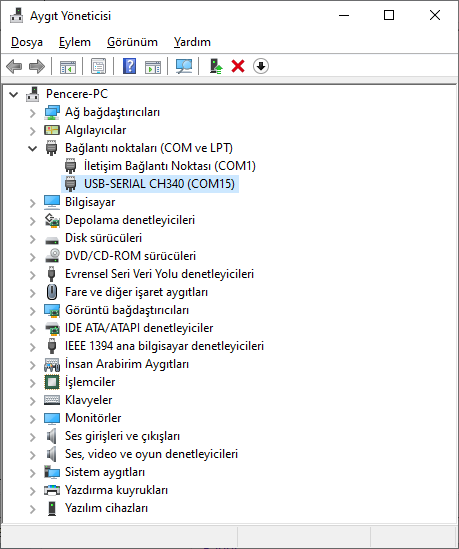Click the blue help question mark icon
Screen dimensions: 459x549
click(x=129, y=66)
